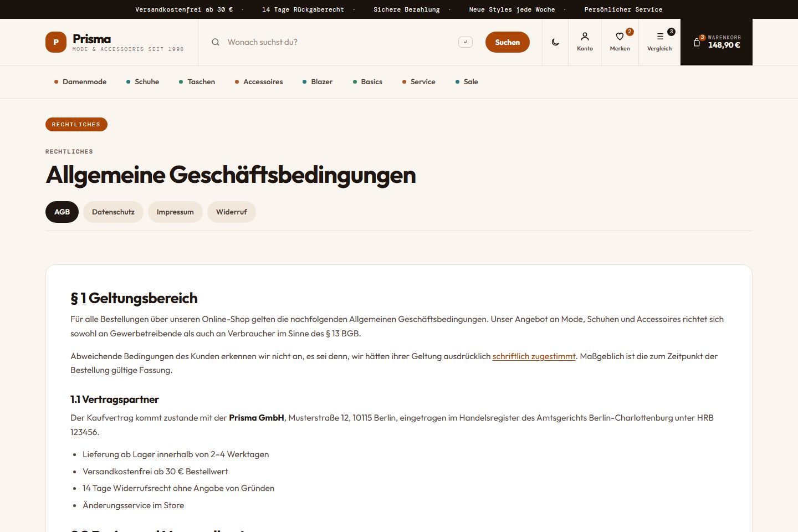Click the Suchen button
This screenshot has height=532, width=798.
[508, 42]
